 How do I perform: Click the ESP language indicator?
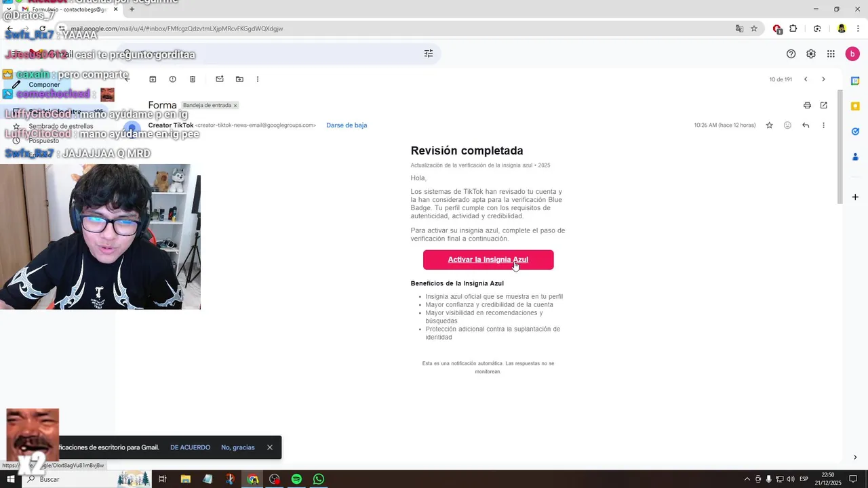804,479
